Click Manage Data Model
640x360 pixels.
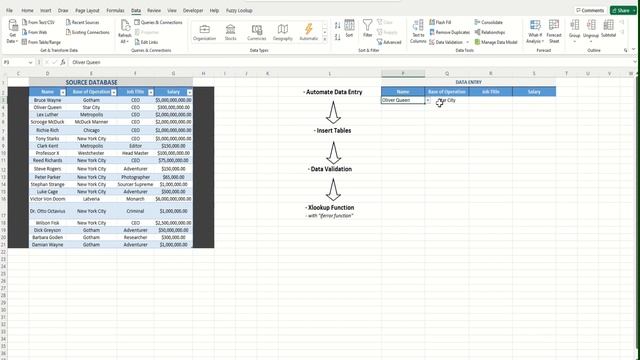coord(496,42)
